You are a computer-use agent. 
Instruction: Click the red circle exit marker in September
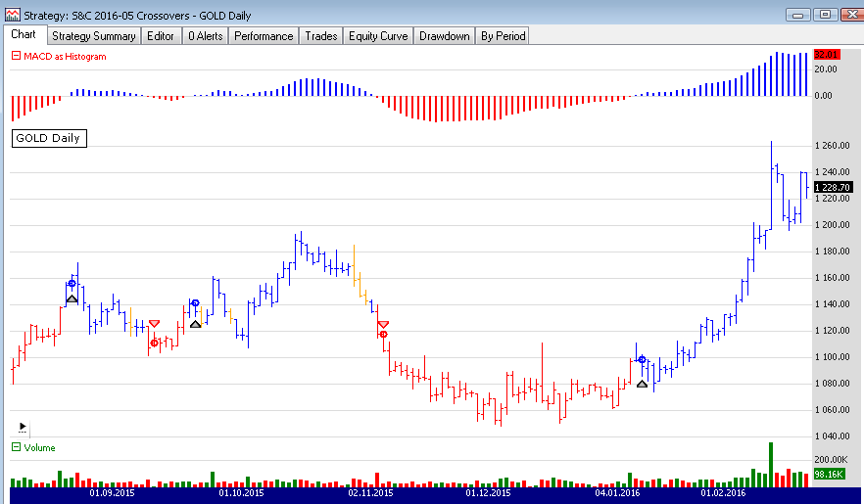pos(154,343)
